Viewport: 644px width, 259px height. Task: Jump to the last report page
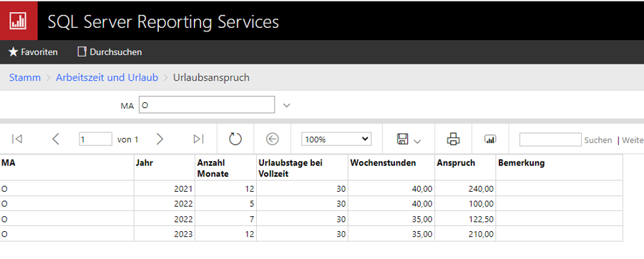[x=198, y=139]
